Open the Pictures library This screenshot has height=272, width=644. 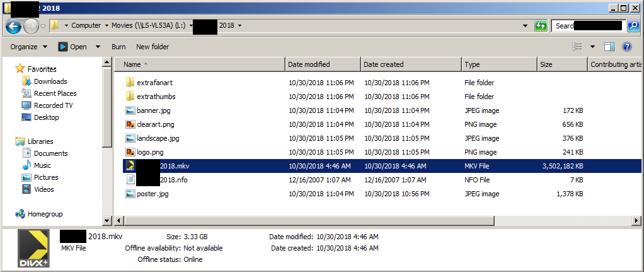[x=46, y=177]
